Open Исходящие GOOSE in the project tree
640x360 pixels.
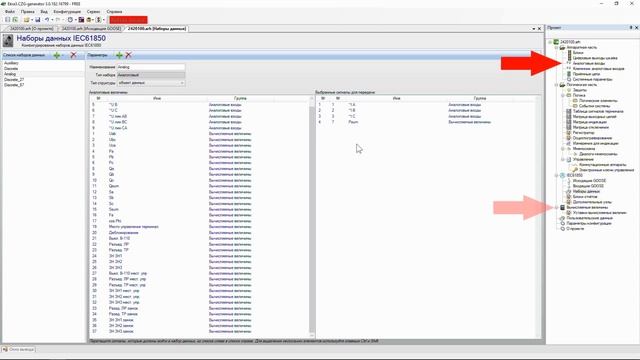[x=589, y=180]
